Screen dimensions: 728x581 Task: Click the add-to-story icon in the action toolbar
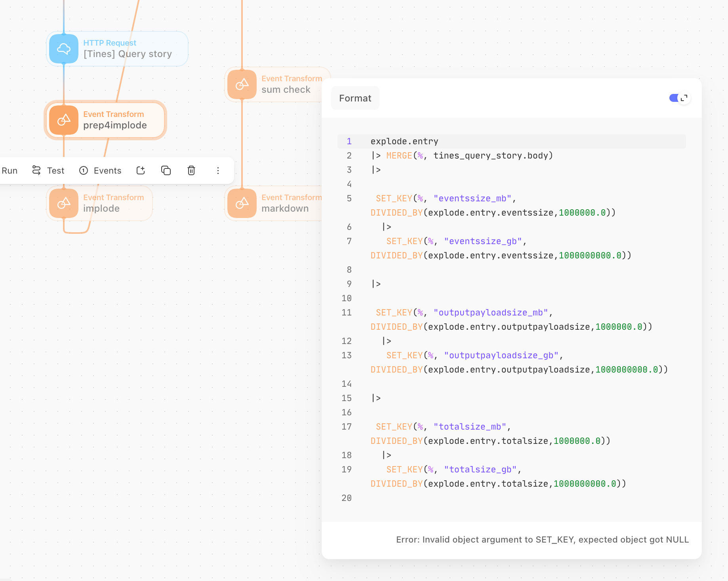click(x=141, y=170)
